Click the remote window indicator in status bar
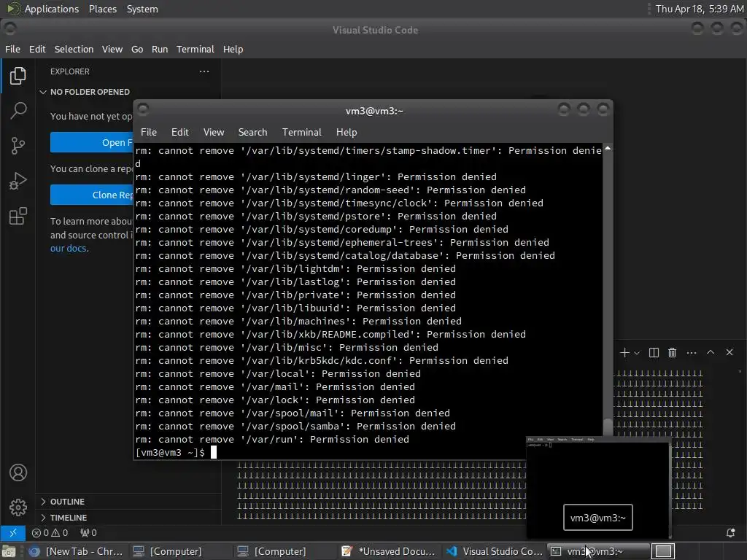Viewport: 747px width, 560px height. tap(13, 532)
